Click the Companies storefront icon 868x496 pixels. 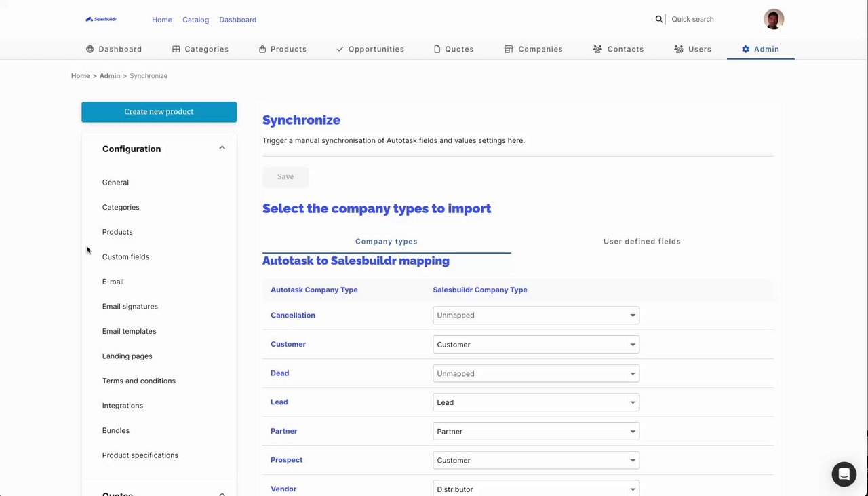pyautogui.click(x=509, y=50)
